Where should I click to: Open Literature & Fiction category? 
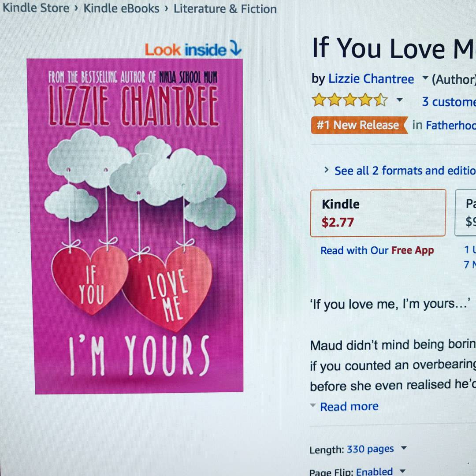pos(225,9)
